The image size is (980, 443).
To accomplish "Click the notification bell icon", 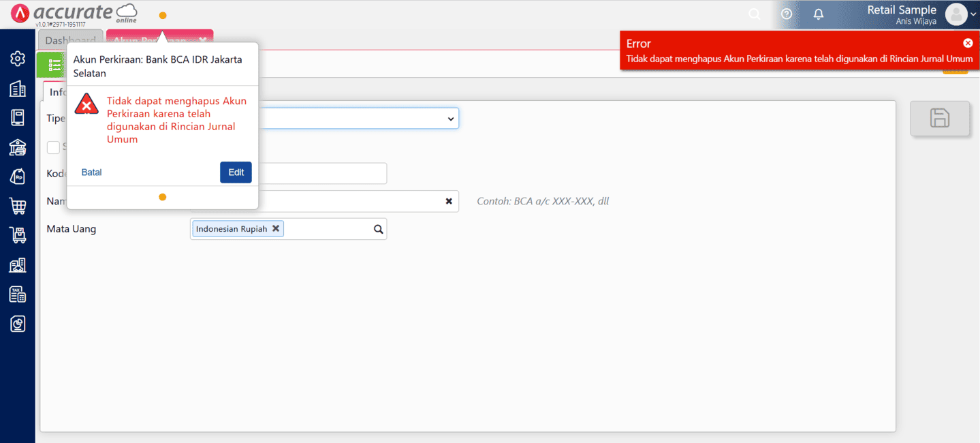I will coord(819,14).
